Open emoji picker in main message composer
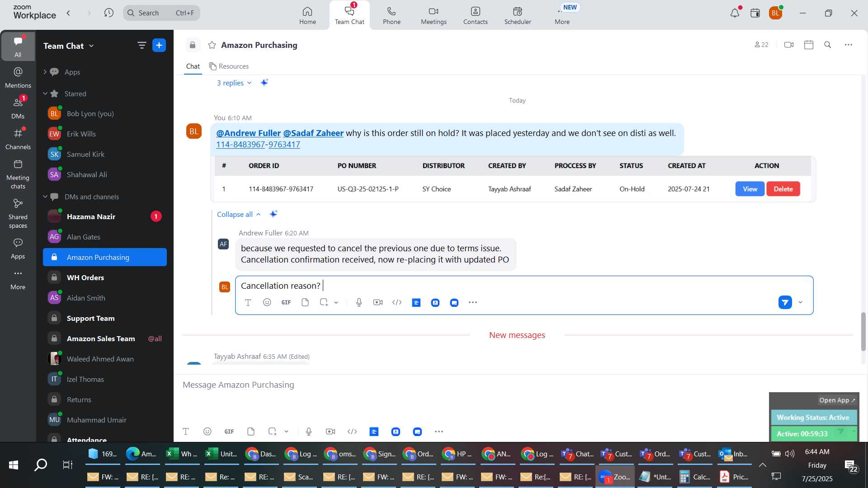 coord(208,432)
